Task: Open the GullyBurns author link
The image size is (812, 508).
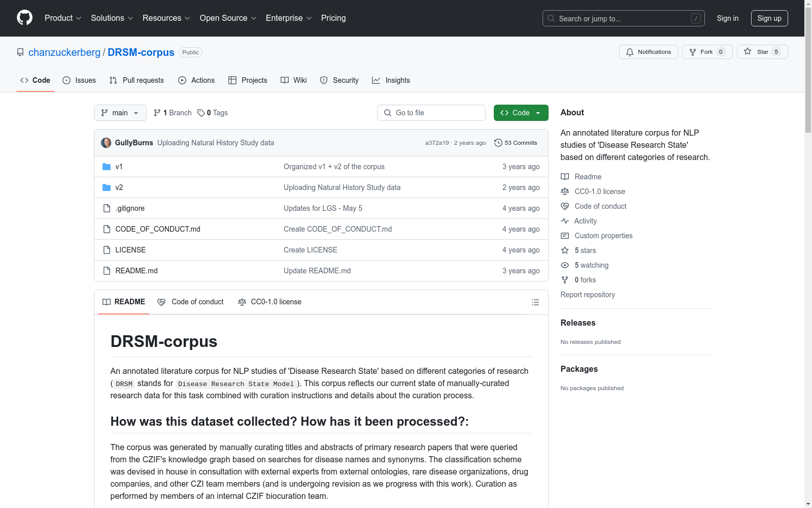Action: [134, 143]
